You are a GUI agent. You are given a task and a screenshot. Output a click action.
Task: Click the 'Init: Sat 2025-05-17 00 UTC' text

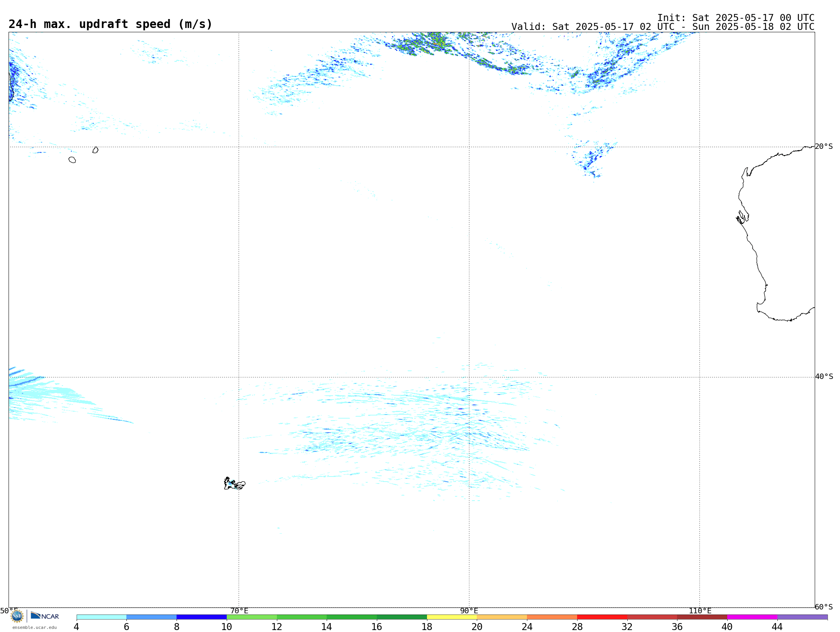[736, 18]
